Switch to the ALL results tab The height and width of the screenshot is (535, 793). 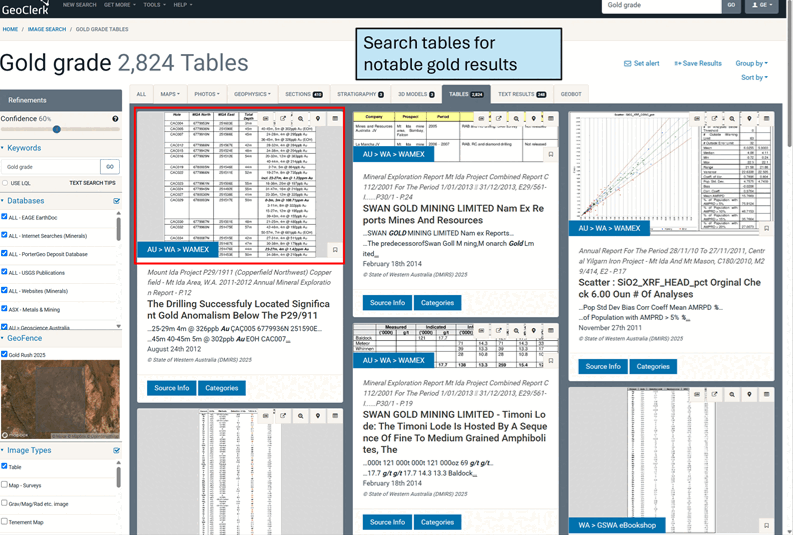point(141,94)
